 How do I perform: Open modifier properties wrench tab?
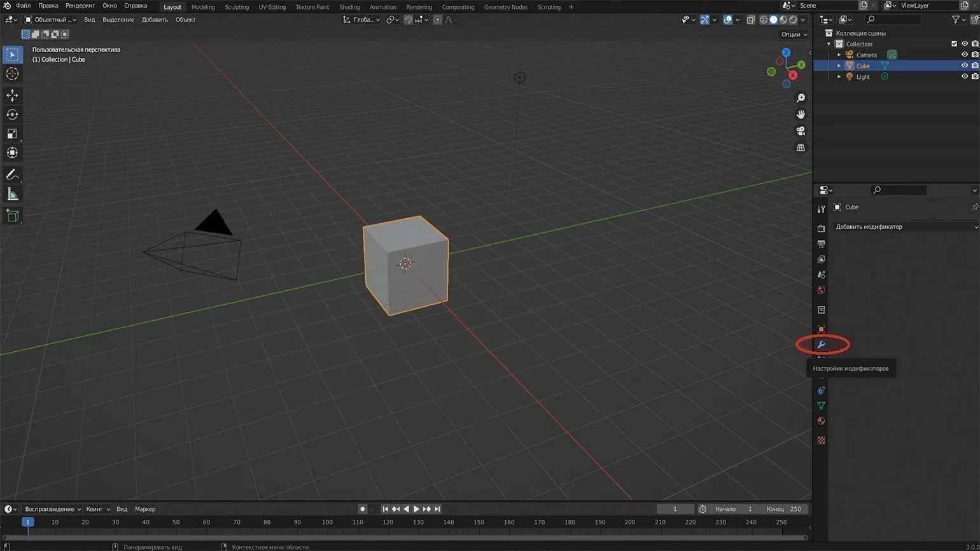tap(821, 344)
